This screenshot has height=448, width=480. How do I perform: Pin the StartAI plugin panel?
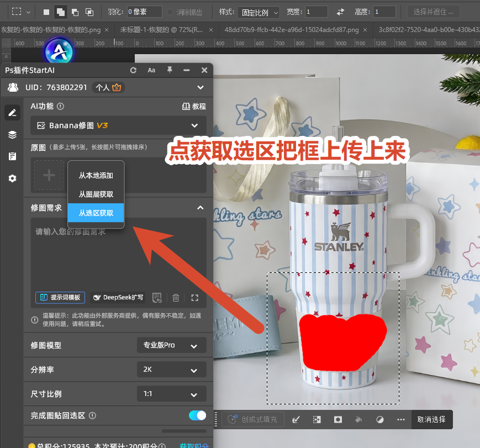pos(169,70)
